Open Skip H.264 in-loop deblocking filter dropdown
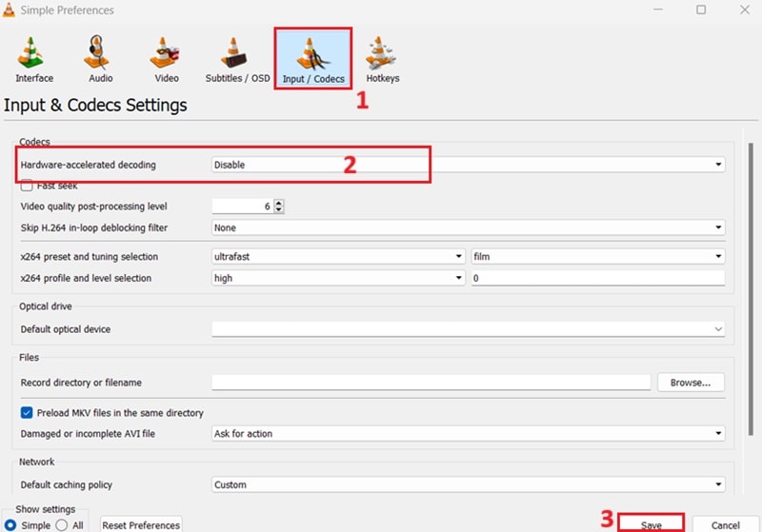The image size is (762, 532). 468,227
